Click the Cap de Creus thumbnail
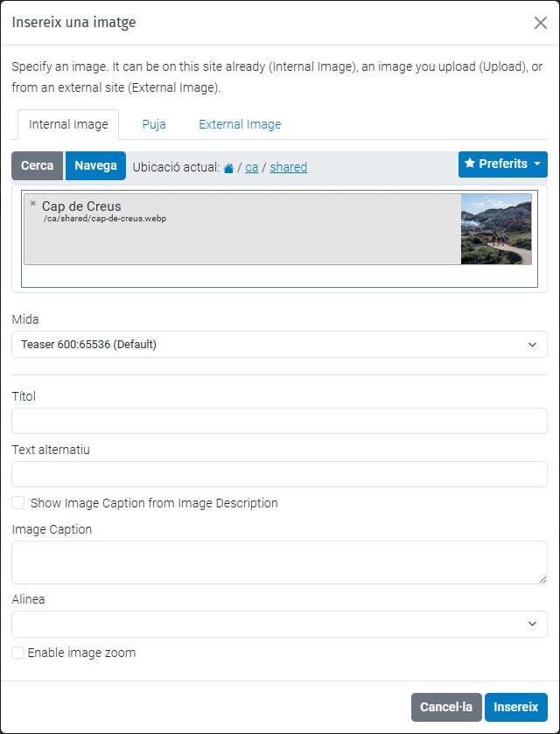The image size is (560, 734). tap(495, 229)
